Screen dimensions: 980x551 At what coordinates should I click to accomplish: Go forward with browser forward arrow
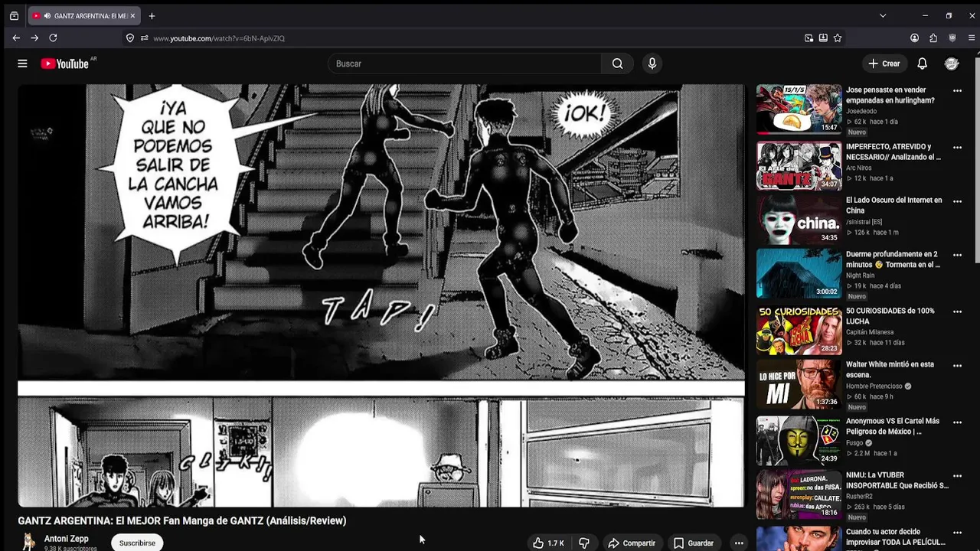coord(34,37)
